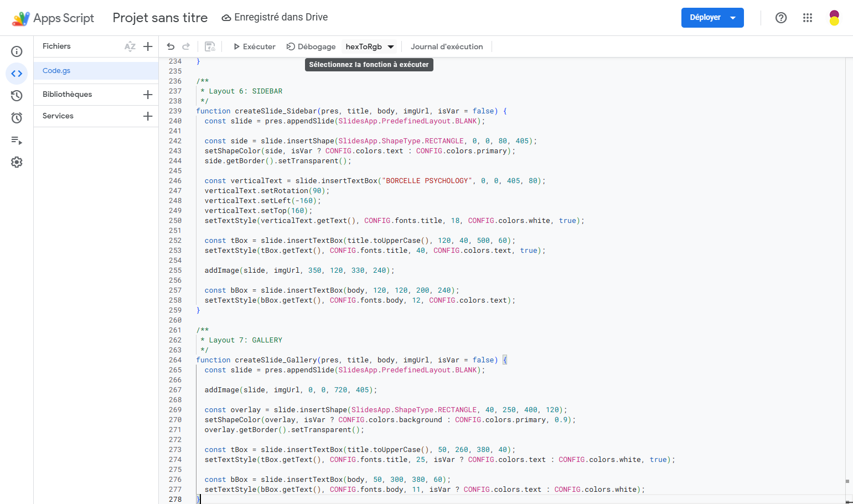Click line number 239 in gutter
Screen dimensions: 853x504
pyautogui.click(x=175, y=111)
